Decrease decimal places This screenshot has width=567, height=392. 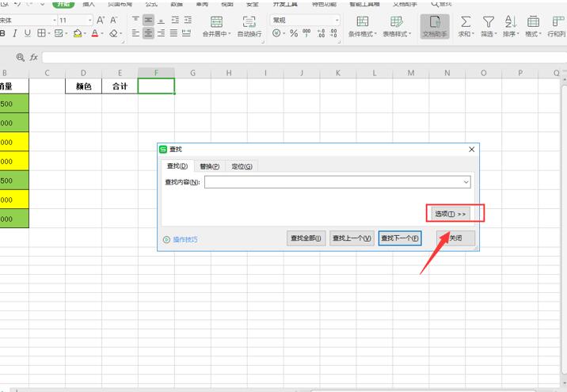(333, 33)
